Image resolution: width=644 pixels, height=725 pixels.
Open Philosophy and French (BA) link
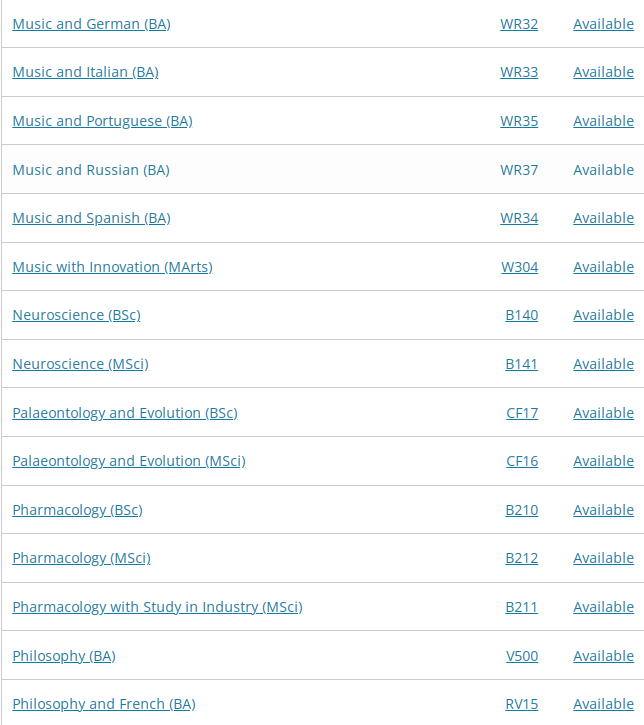coord(104,705)
